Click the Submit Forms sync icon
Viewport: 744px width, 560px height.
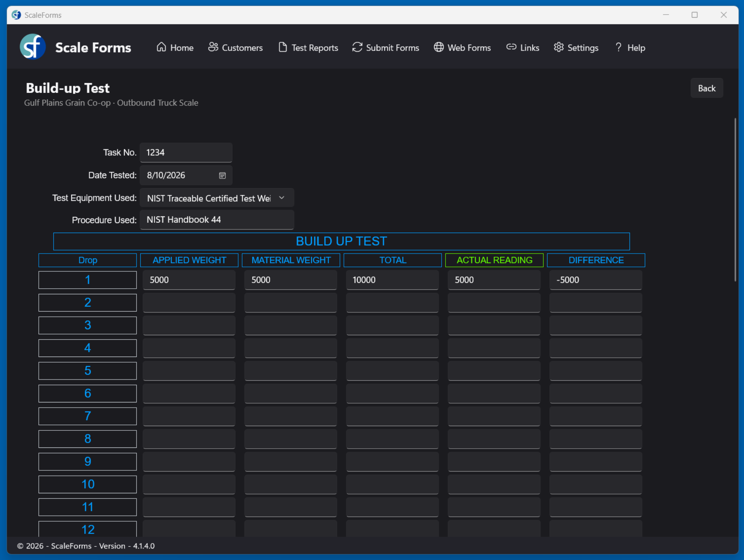[x=357, y=47]
